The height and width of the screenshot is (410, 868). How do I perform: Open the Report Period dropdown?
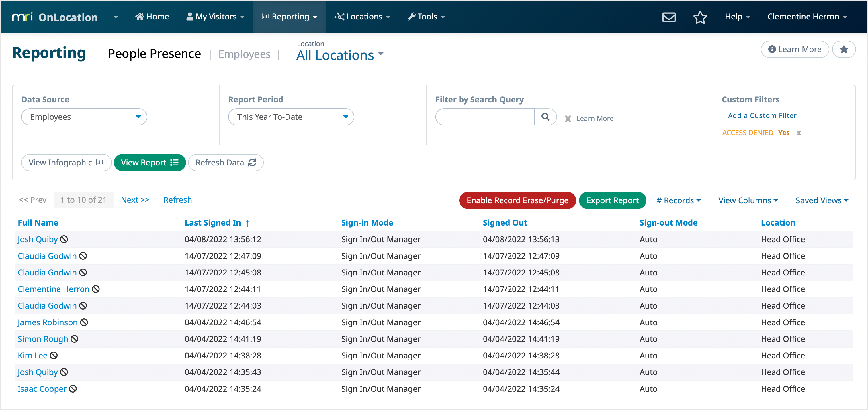291,117
